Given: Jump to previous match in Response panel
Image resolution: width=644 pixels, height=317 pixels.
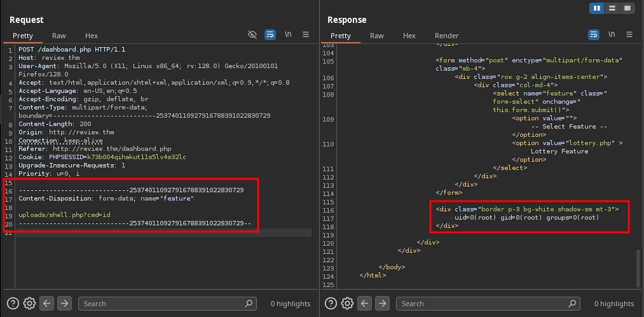Looking at the screenshot, I should (x=365, y=304).
